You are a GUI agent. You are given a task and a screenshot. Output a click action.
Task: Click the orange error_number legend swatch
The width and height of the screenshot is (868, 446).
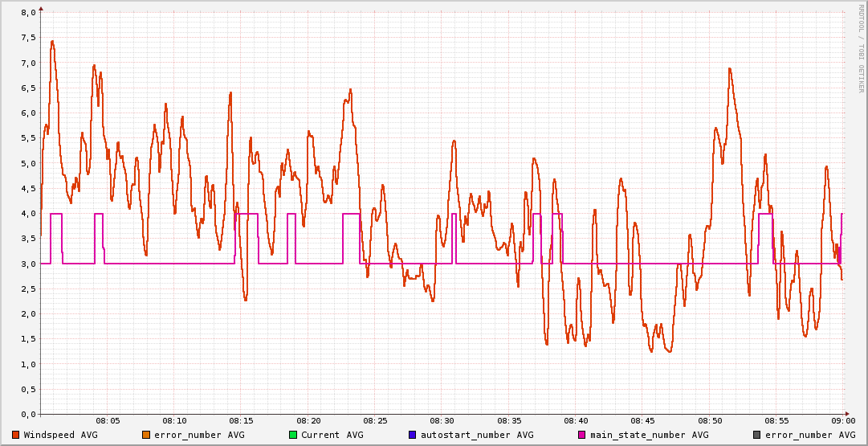(x=146, y=435)
